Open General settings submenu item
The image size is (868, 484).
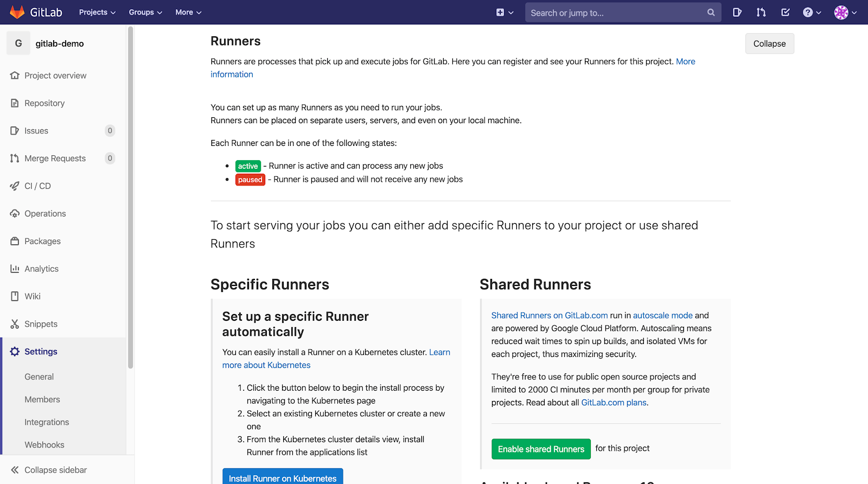click(39, 377)
